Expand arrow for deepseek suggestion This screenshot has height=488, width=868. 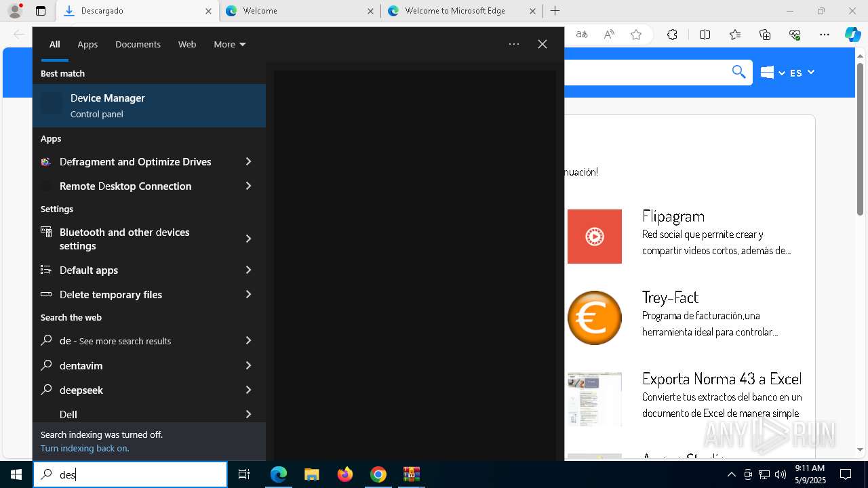[248, 390]
